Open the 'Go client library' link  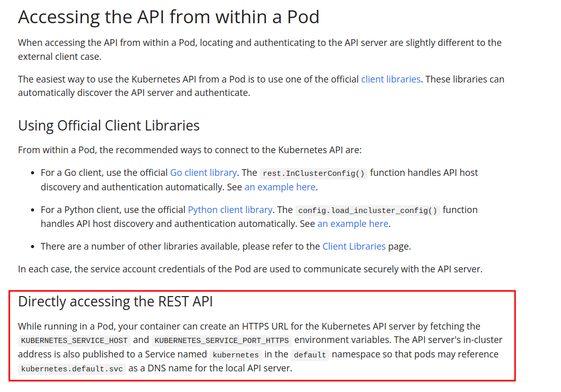click(203, 172)
